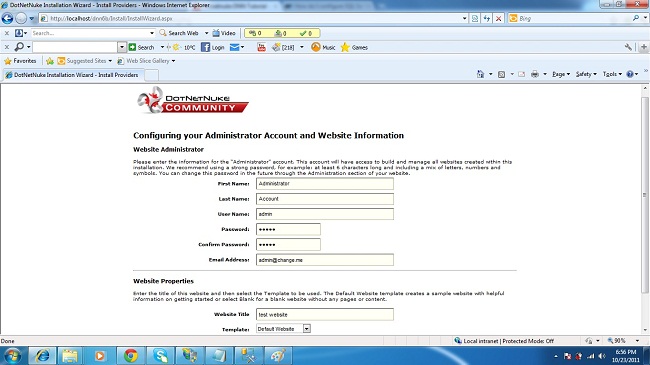Open the Favorites star button
The height and width of the screenshot is (365, 650).
pos(20,61)
